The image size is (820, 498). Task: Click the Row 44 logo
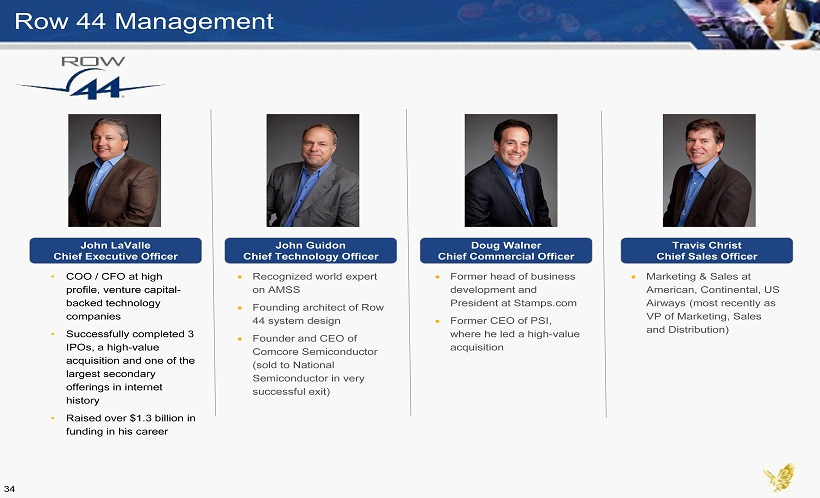tap(89, 78)
